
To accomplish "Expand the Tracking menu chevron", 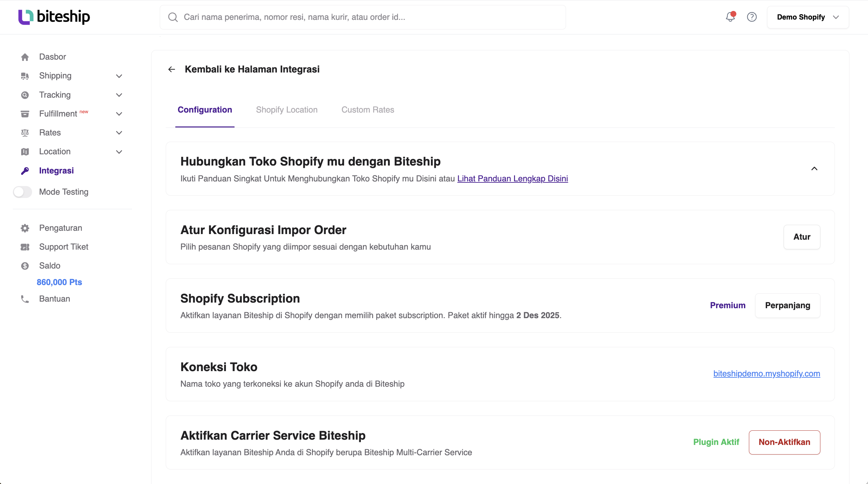I will click(119, 95).
